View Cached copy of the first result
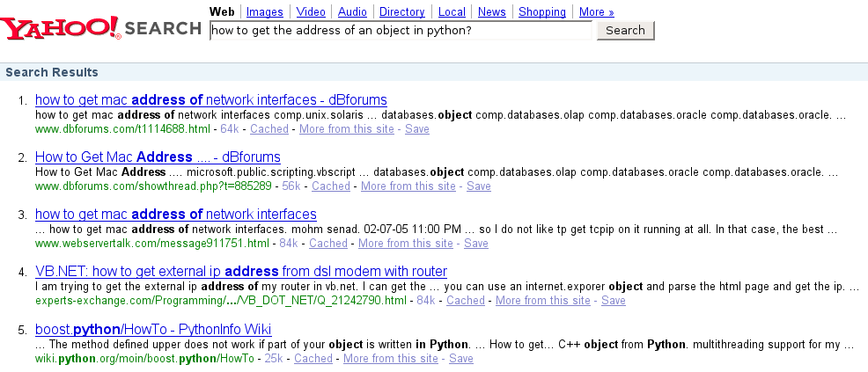 tap(268, 129)
